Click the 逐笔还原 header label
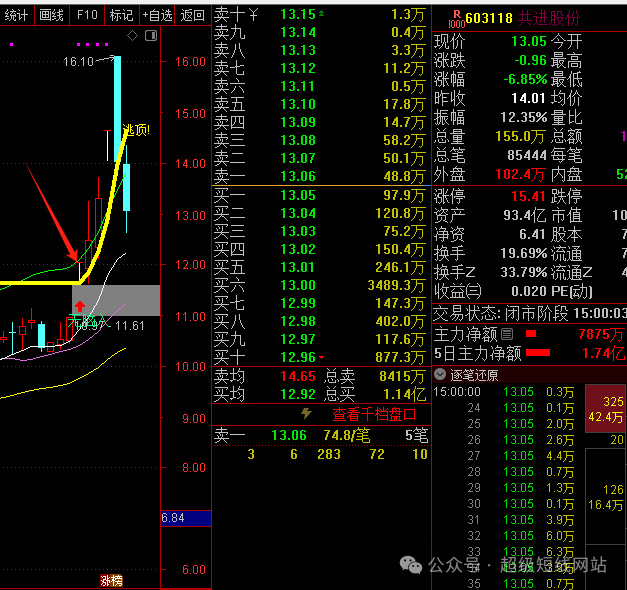Viewport: 627px width, 590px height. [474, 375]
